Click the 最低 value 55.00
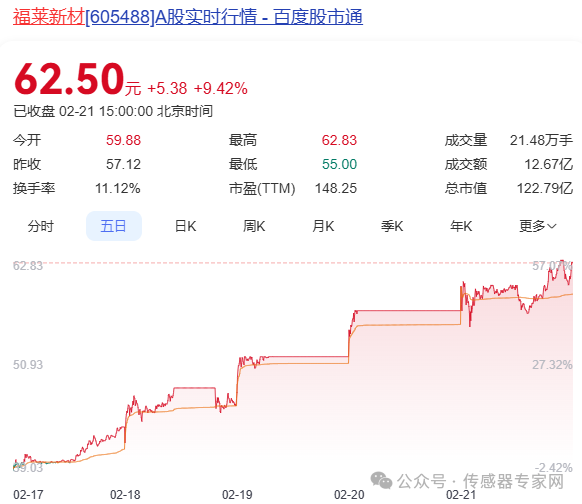The height and width of the screenshot is (504, 582). tap(339, 164)
